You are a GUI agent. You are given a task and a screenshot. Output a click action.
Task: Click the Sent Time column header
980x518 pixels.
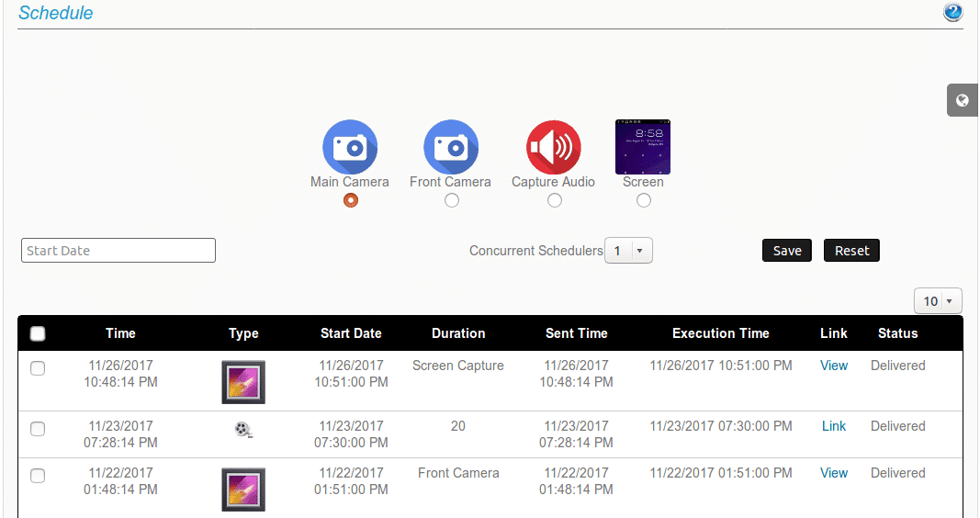(576, 333)
